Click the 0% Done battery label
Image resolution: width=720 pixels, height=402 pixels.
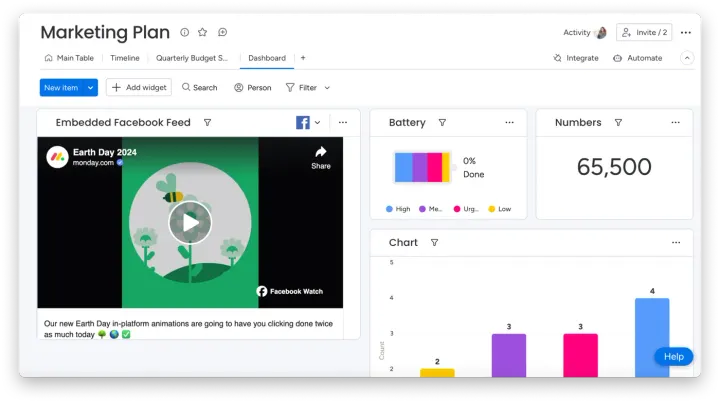473,167
